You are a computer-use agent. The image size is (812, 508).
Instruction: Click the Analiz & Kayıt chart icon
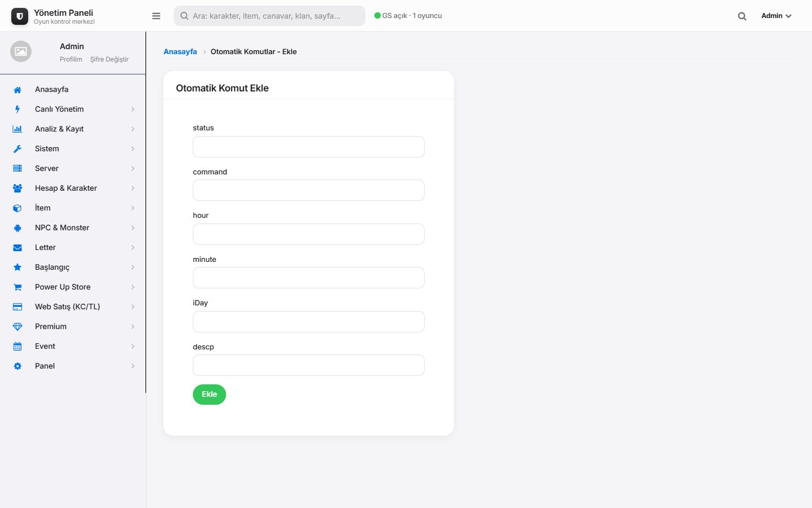coord(17,129)
